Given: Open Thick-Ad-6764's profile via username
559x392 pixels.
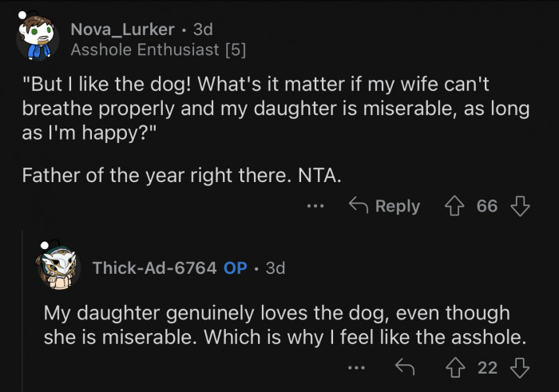Looking at the screenshot, I should pyautogui.click(x=154, y=267).
